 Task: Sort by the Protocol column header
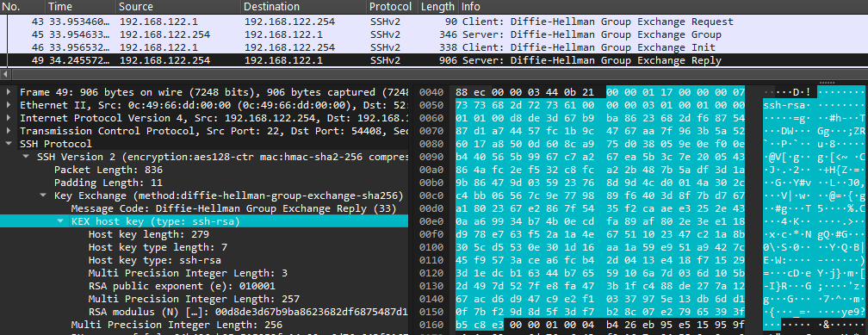tap(392, 7)
